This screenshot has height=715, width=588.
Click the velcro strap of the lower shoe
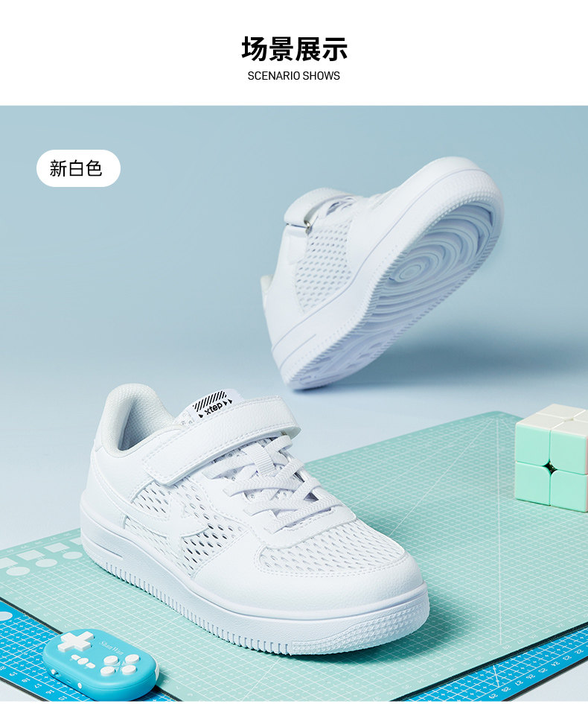point(221,439)
